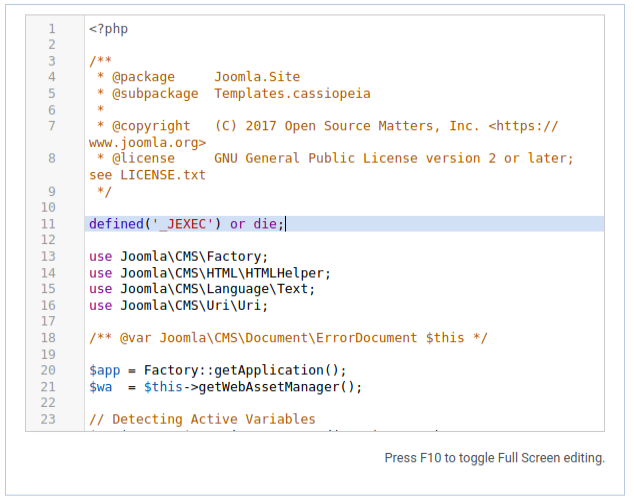Click line number 23 in the gutter
The height and width of the screenshot is (503, 634).
click(49, 419)
